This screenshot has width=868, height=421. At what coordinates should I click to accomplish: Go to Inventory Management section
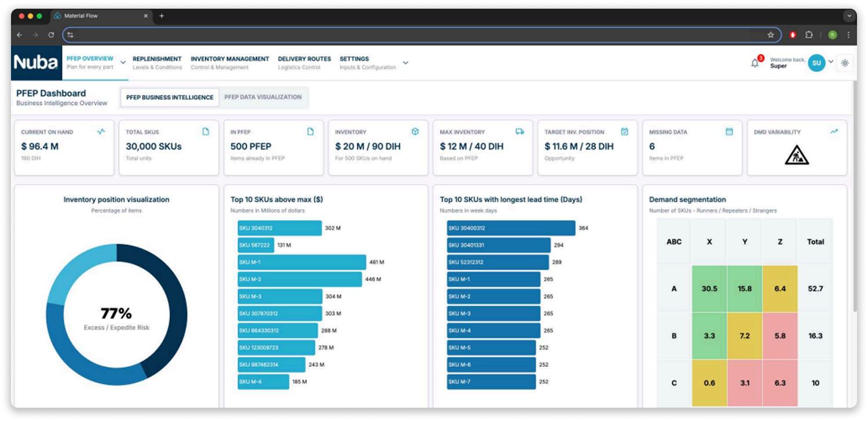(x=230, y=63)
